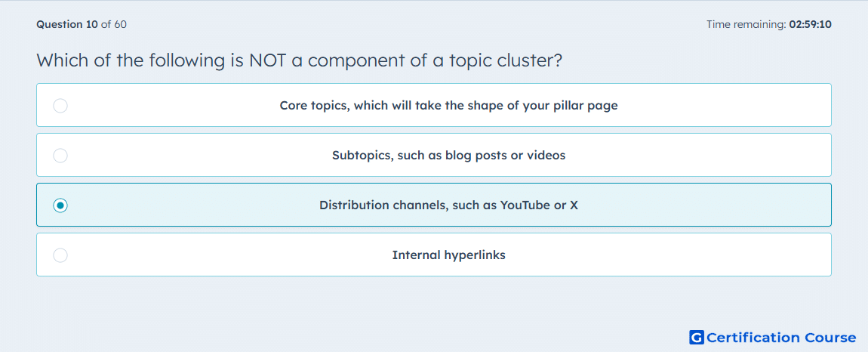Viewport: 868px width, 352px height.
Task: Choose the "Internal hyperlinks" answer label
Action: pyautogui.click(x=449, y=255)
